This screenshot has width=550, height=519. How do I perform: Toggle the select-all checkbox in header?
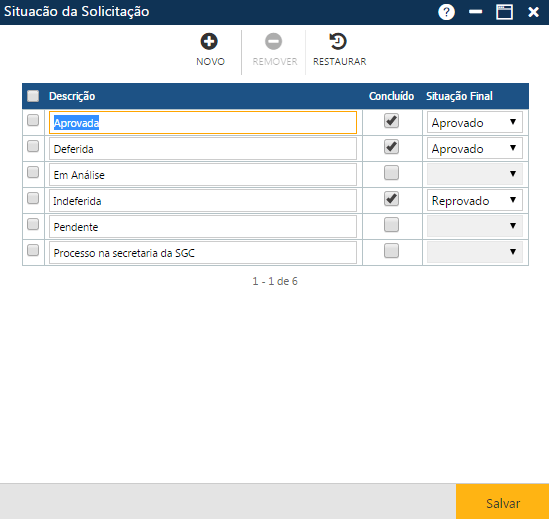pos(33,96)
